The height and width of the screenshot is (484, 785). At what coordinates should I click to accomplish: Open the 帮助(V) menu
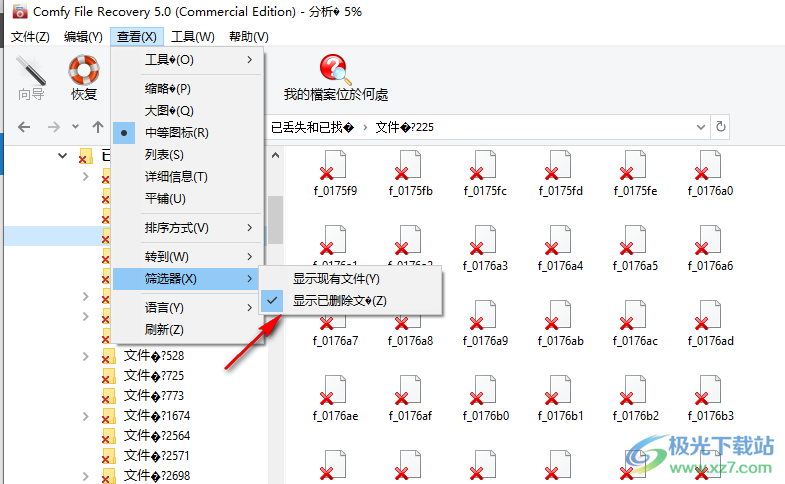249,37
